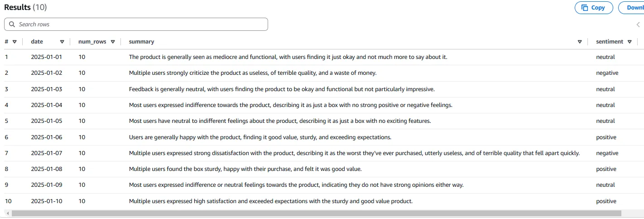Click the summary text of row 7
Image resolution: width=644 pixels, height=219 pixels.
(354, 153)
